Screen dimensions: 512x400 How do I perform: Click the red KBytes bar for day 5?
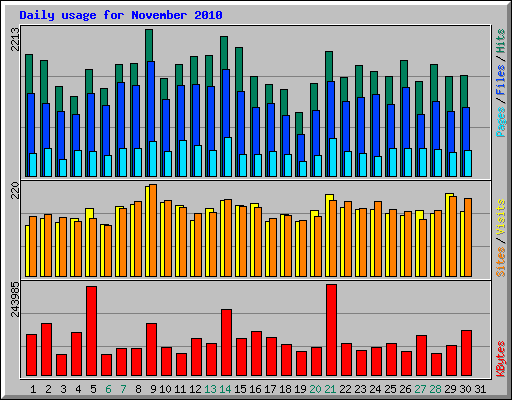click(x=92, y=331)
